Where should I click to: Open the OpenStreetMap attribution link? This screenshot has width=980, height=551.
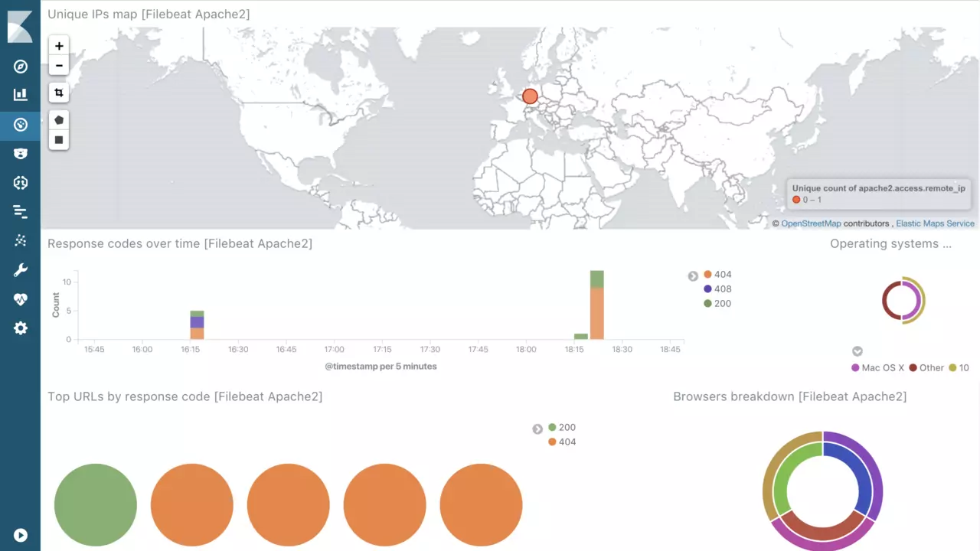[x=811, y=223]
